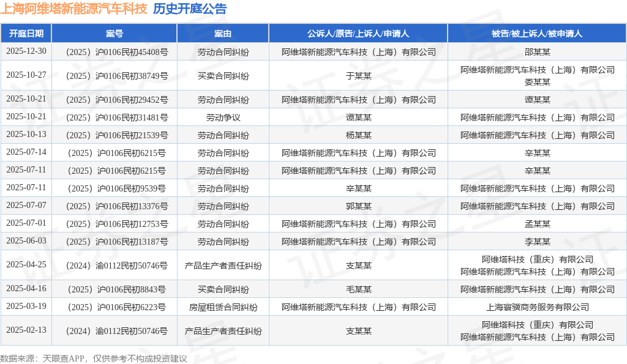Click defendant 谭某某 in the 沪0106民初29452号 row
627x364 pixels.
(538, 100)
